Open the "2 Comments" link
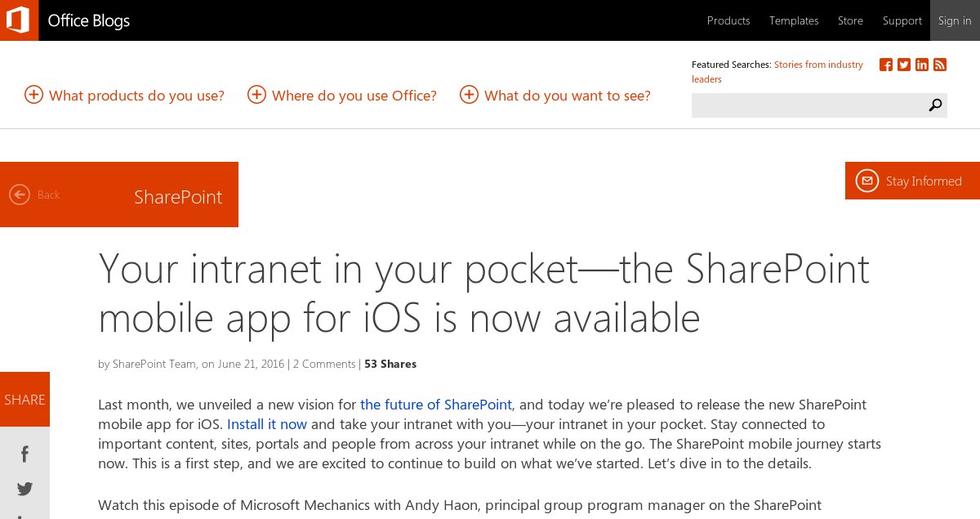The image size is (980, 519). click(x=324, y=364)
